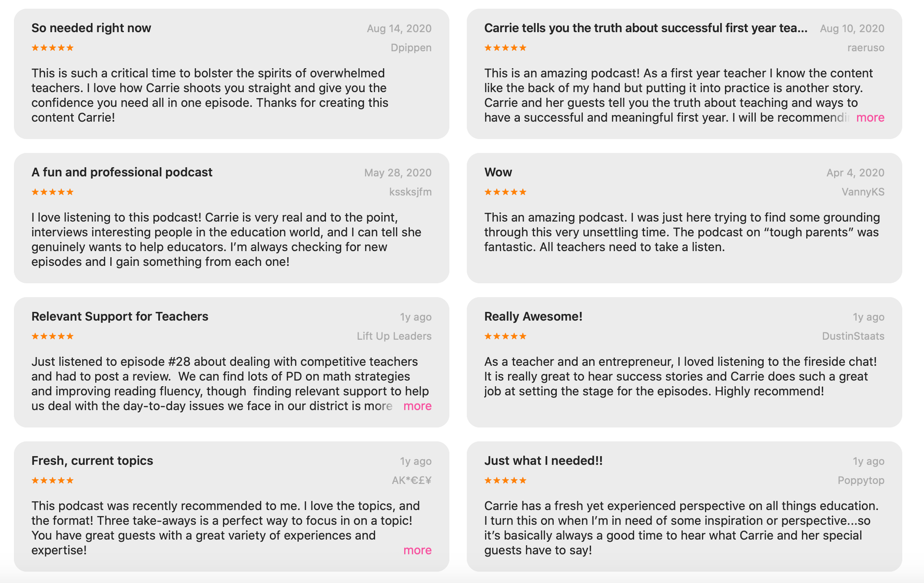Click stars under A fun and professional podcast

53,192
